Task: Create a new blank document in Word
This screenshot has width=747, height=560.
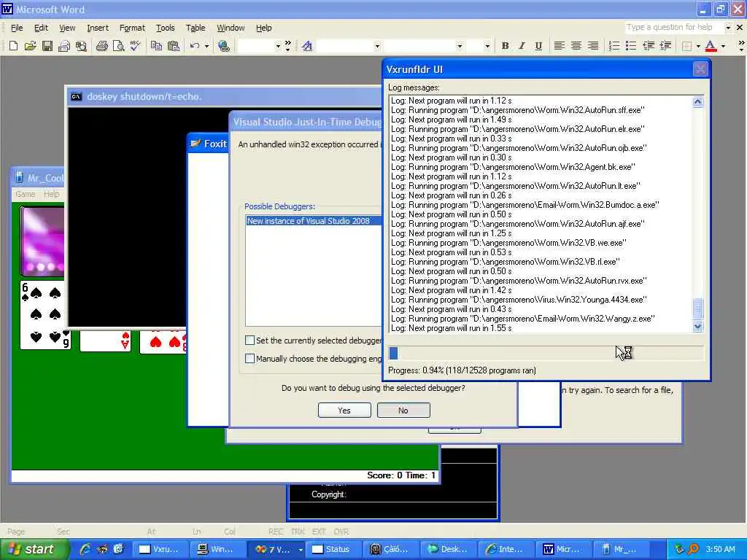Action: coord(13,46)
